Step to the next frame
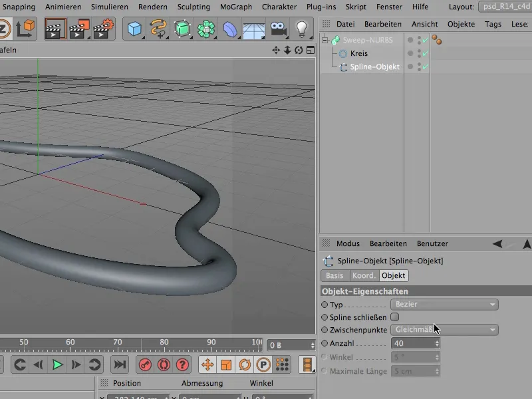This screenshot has width=532, height=399. pyautogui.click(x=76, y=364)
